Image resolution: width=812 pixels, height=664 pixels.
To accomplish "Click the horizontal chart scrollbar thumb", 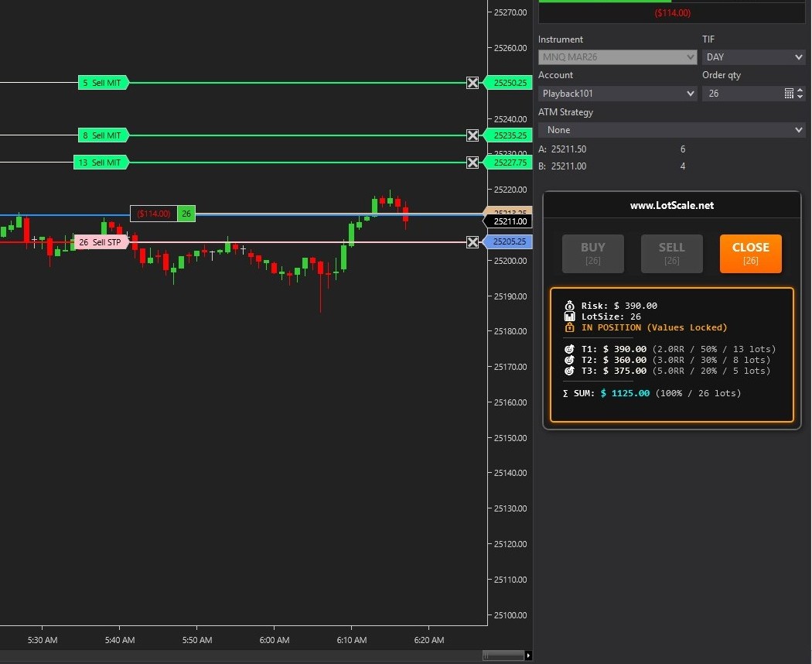I will 503,654.
